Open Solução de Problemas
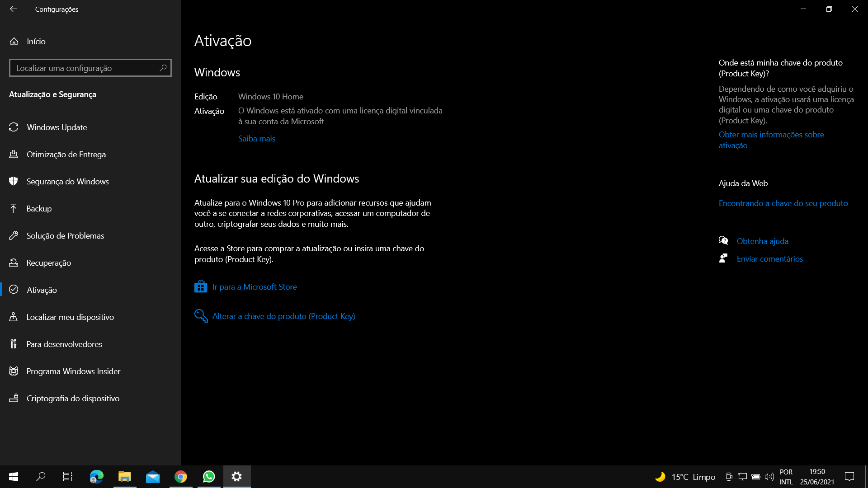This screenshot has width=868, height=488. pyautogui.click(x=65, y=235)
